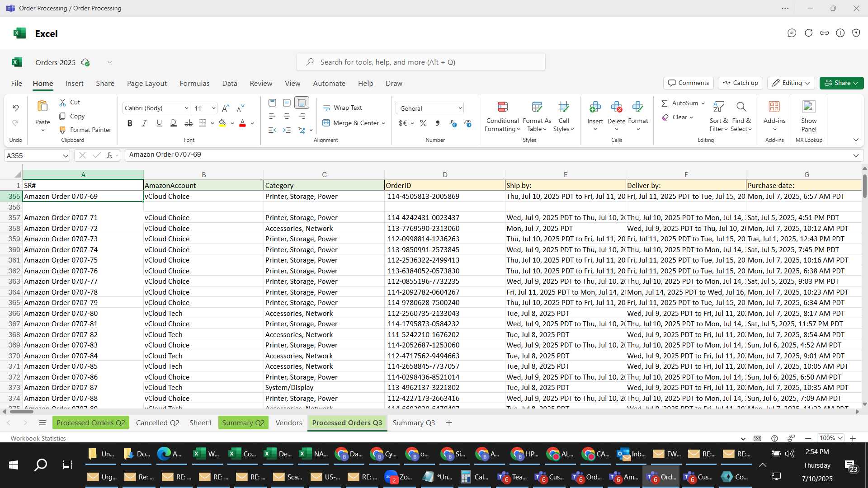The height and width of the screenshot is (488, 868).
Task: Click the Sort & Filter icon
Action: pos(718,107)
